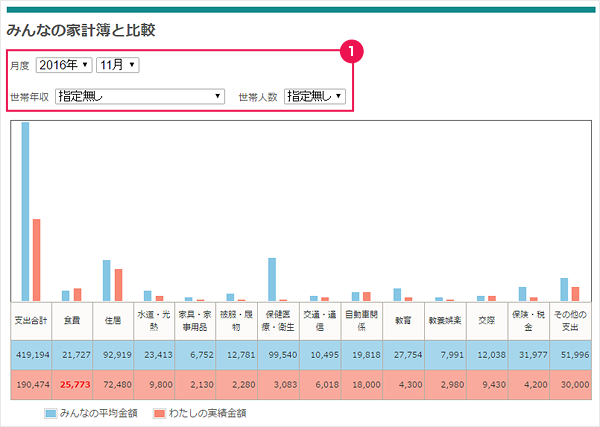Viewport: 600px width, 427px height.
Task: Open the year dropdown showing 2016年
Action: 63,65
